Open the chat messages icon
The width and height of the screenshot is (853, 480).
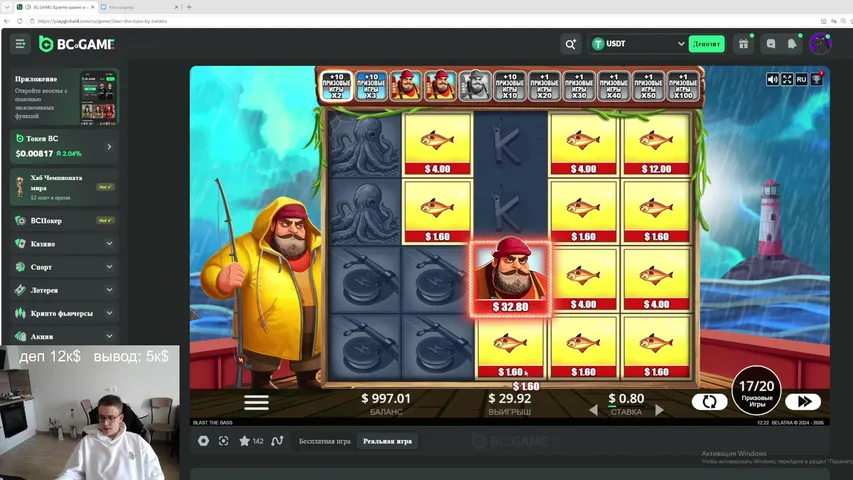coord(770,44)
